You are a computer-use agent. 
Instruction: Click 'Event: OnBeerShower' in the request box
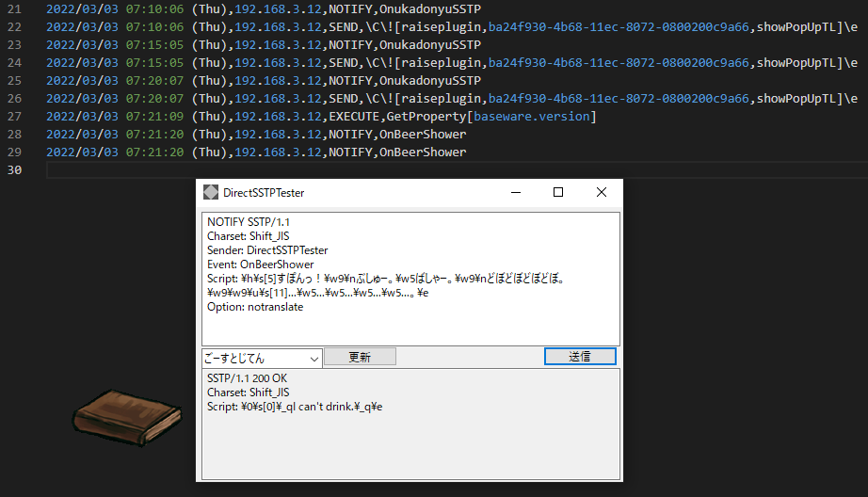point(259,265)
